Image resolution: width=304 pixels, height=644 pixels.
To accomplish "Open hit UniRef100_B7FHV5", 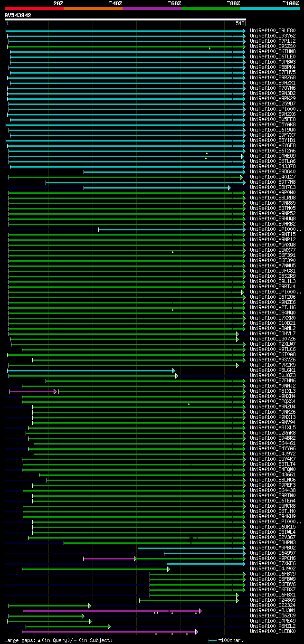I will (273, 73).
